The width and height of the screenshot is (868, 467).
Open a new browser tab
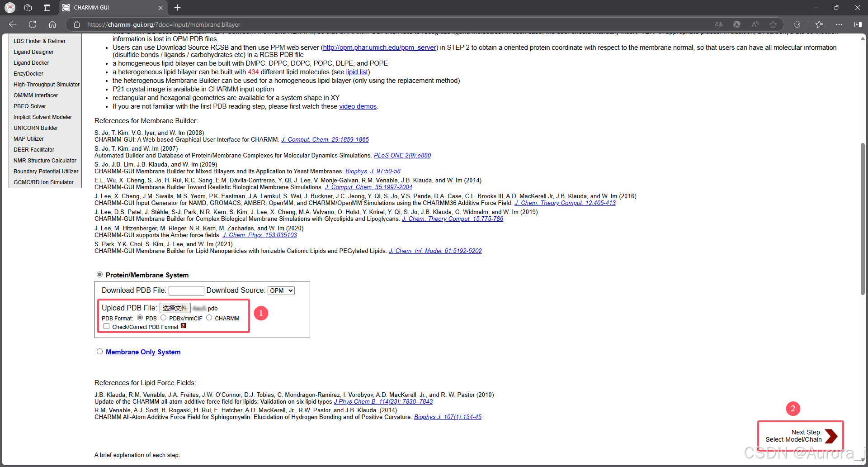point(178,8)
